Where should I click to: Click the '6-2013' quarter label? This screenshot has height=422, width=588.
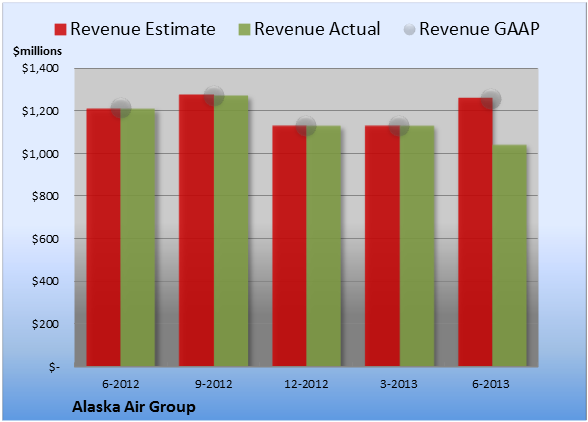click(x=491, y=384)
